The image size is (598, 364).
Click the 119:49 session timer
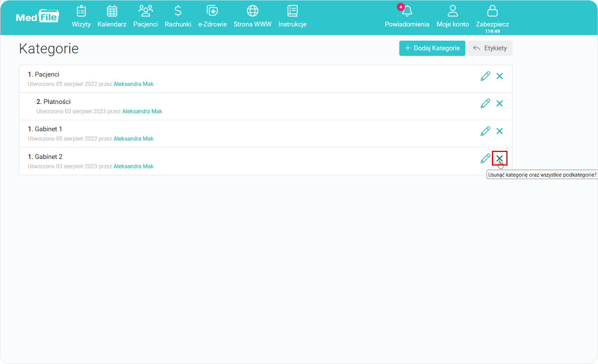tap(492, 31)
